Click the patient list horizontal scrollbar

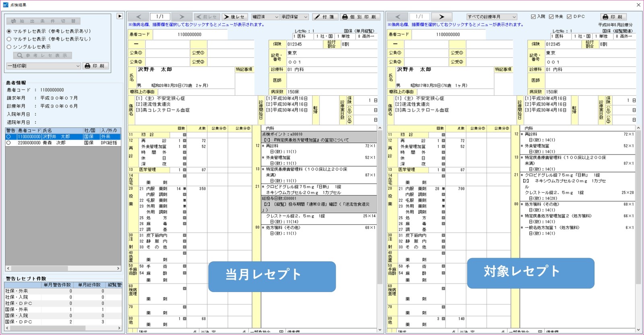[63, 268]
